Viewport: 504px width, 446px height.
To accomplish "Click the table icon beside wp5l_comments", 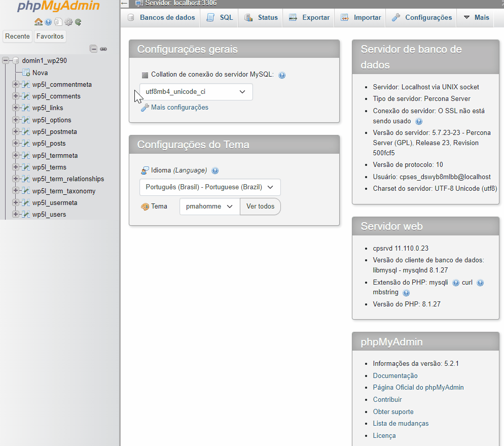I will [26, 96].
